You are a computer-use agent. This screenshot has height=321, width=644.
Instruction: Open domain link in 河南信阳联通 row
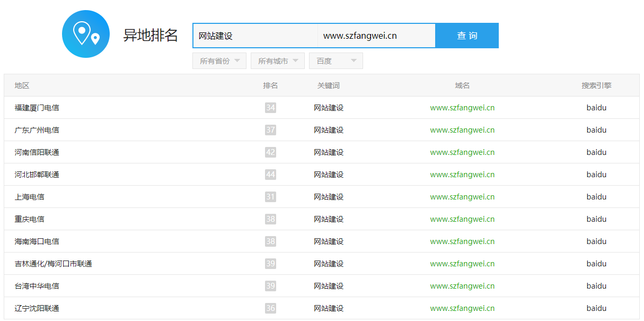(x=462, y=152)
